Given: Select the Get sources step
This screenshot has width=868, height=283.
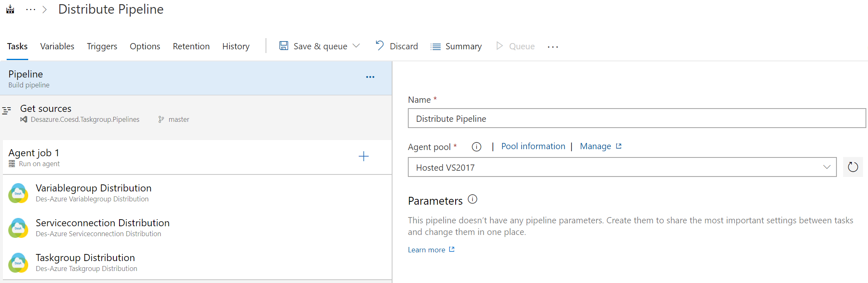Looking at the screenshot, I should [x=196, y=114].
